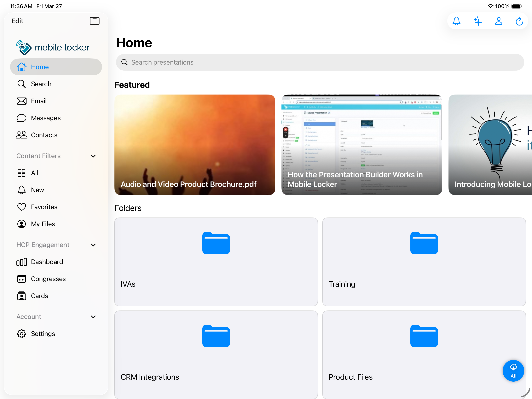Open the user profile icon
This screenshot has height=399, width=532.
[x=499, y=21]
